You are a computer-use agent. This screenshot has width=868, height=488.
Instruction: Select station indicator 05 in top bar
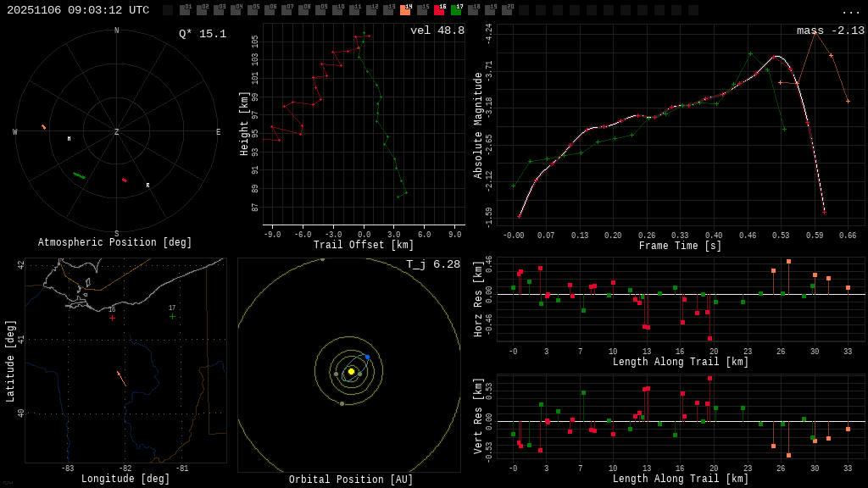pyautogui.click(x=253, y=9)
